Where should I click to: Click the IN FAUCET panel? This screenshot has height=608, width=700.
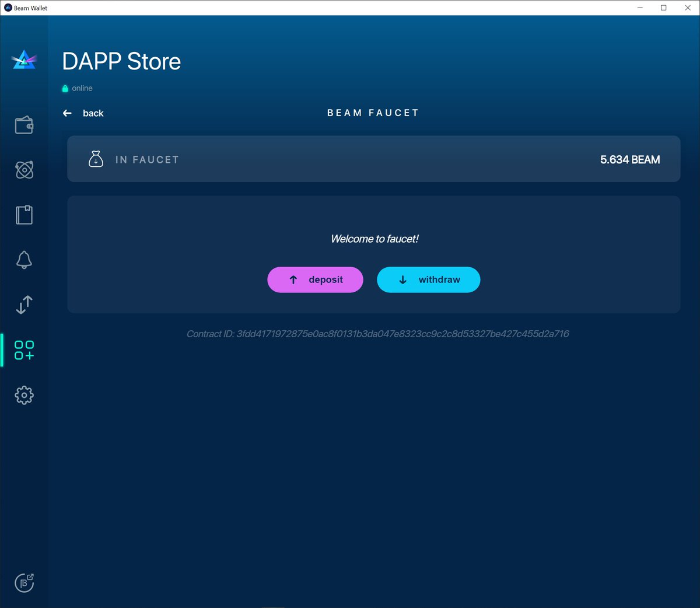coord(373,159)
